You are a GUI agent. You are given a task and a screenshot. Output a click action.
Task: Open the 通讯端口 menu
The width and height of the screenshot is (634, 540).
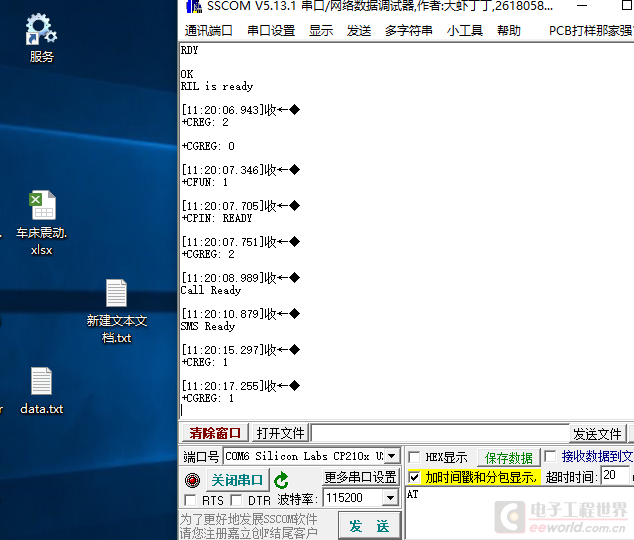point(209,30)
